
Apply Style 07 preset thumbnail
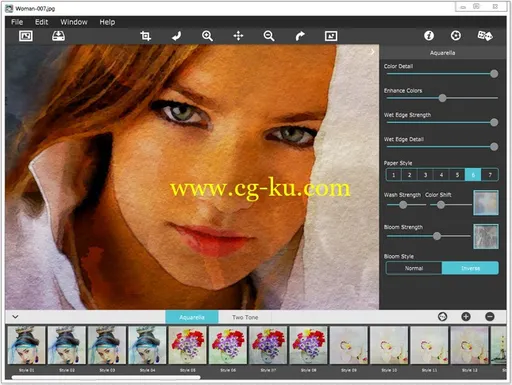(268, 345)
